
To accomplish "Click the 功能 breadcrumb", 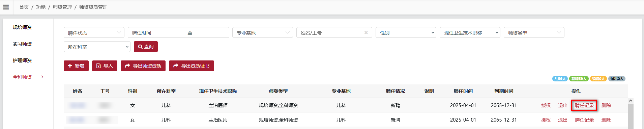I will click(41, 7).
